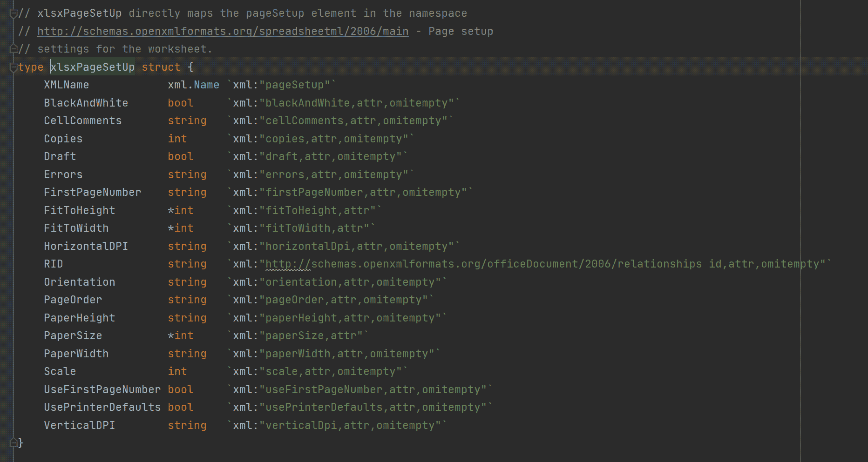
Task: Click the officeDocument relationships URL in the RID tag
Action: click(x=483, y=264)
